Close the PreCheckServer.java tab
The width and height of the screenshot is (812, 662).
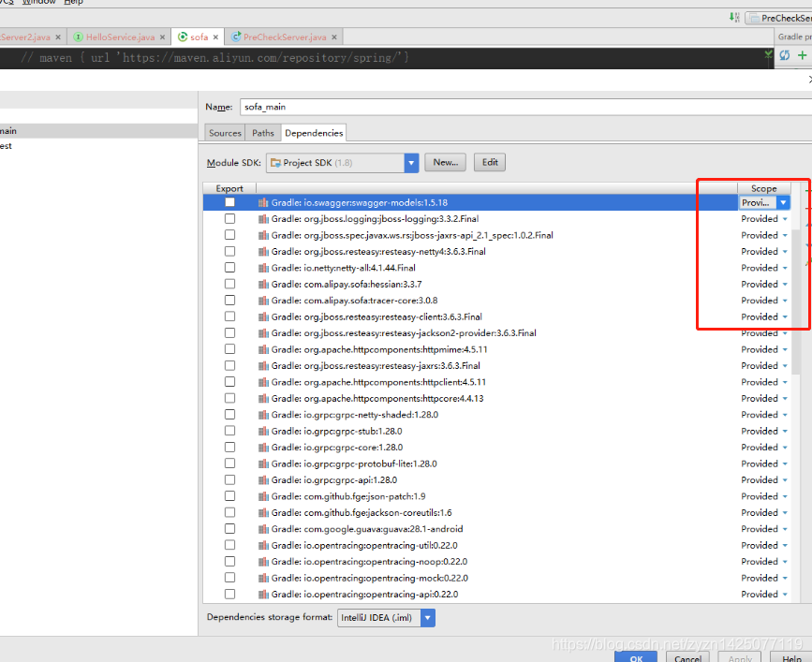334,37
